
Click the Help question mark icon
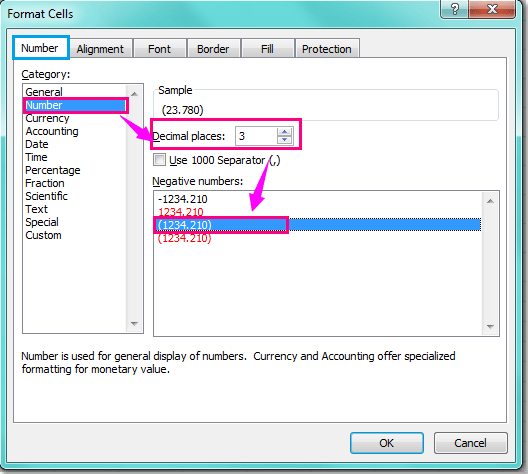[454, 9]
